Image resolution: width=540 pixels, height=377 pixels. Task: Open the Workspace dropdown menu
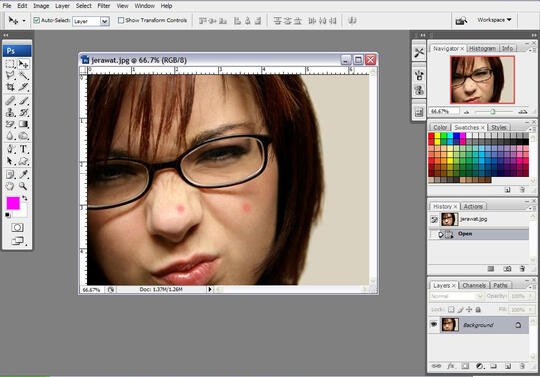[x=494, y=20]
